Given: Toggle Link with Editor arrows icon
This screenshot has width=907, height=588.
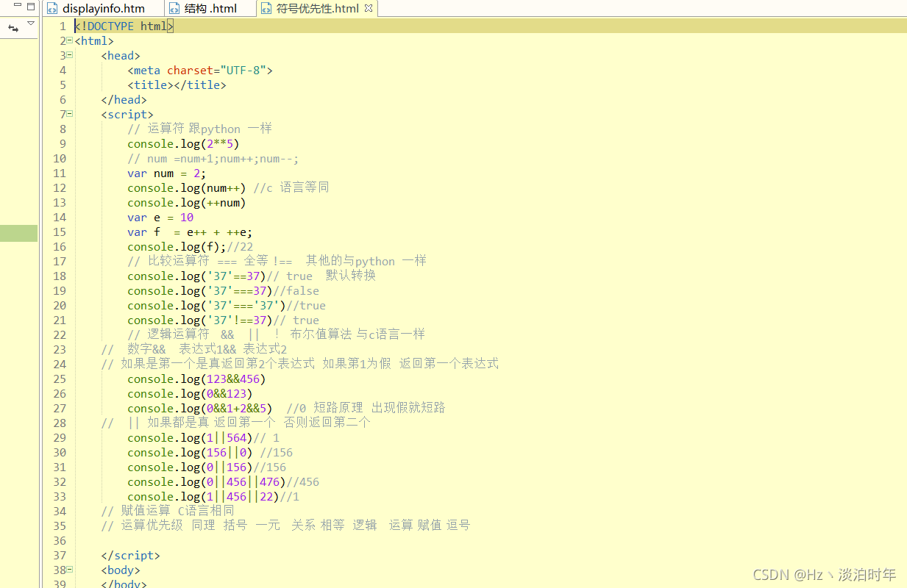Looking at the screenshot, I should click(x=13, y=28).
